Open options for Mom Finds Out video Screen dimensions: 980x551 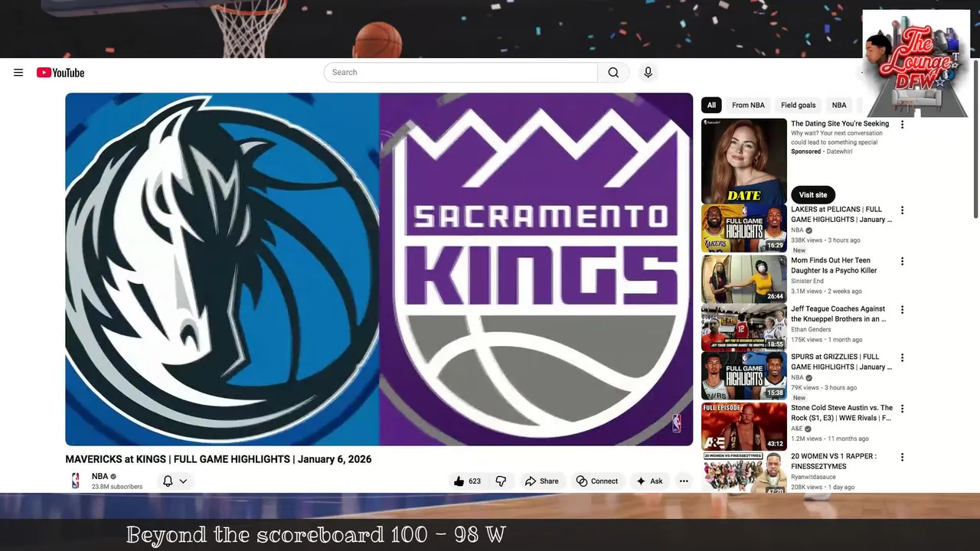(902, 262)
